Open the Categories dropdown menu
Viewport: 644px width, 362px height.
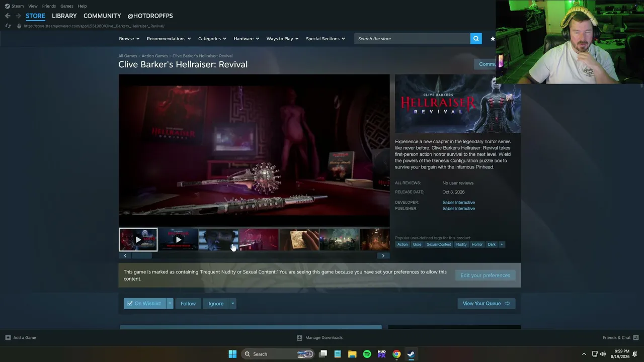[212, 39]
